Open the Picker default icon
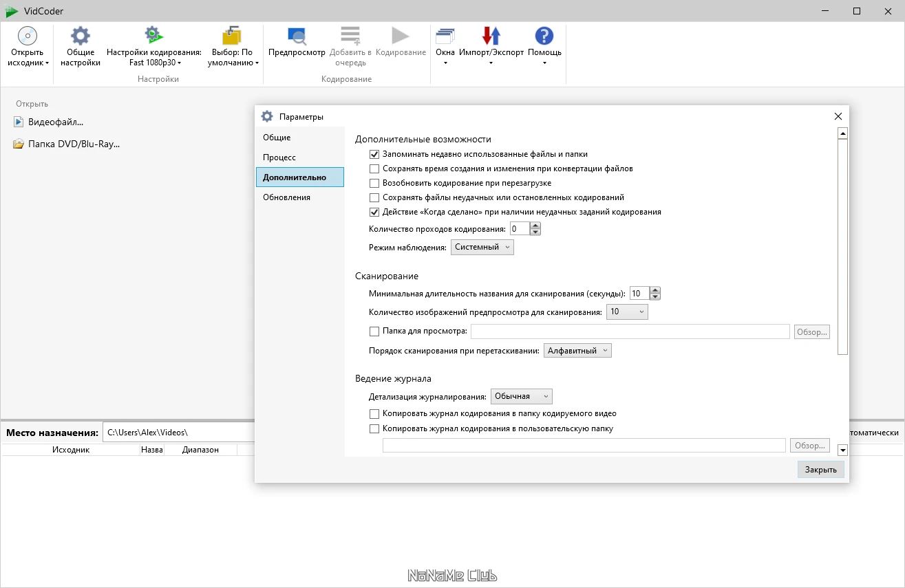Image resolution: width=905 pixels, height=588 pixels. (x=232, y=36)
